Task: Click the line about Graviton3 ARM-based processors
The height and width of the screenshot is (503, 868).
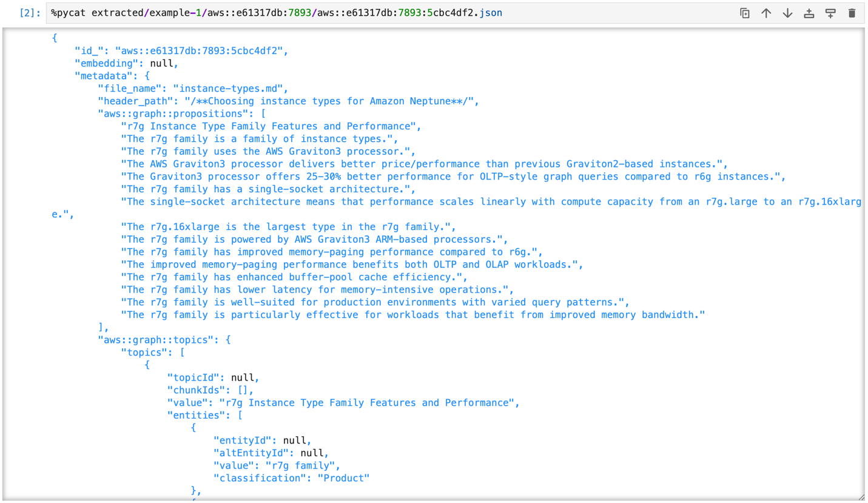Action: click(314, 240)
